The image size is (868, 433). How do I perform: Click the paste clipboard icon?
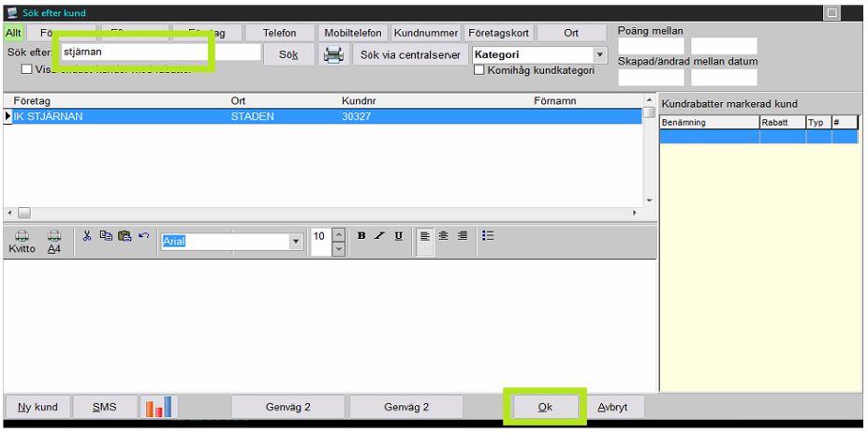[x=124, y=235]
